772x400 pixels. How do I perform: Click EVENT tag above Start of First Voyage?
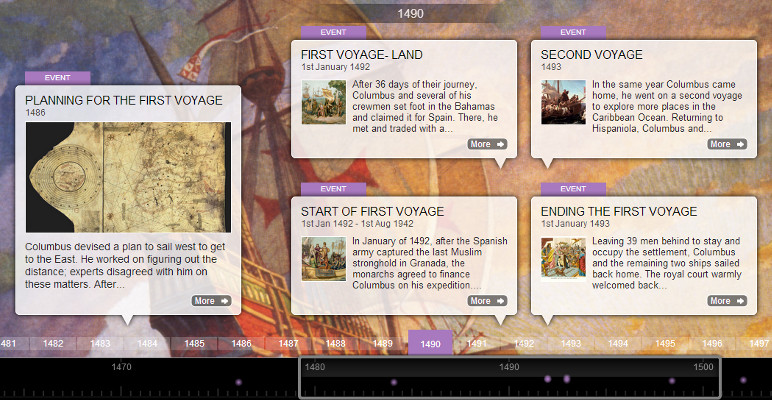tap(333, 189)
